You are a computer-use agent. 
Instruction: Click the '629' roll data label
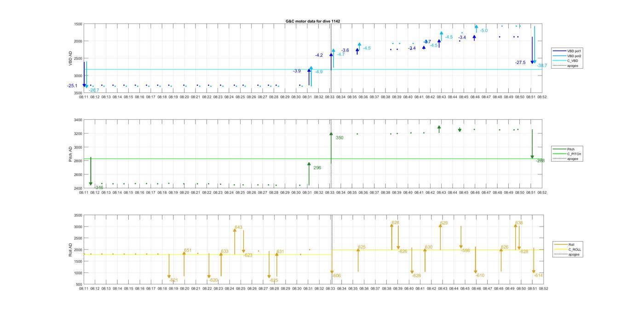(444, 223)
